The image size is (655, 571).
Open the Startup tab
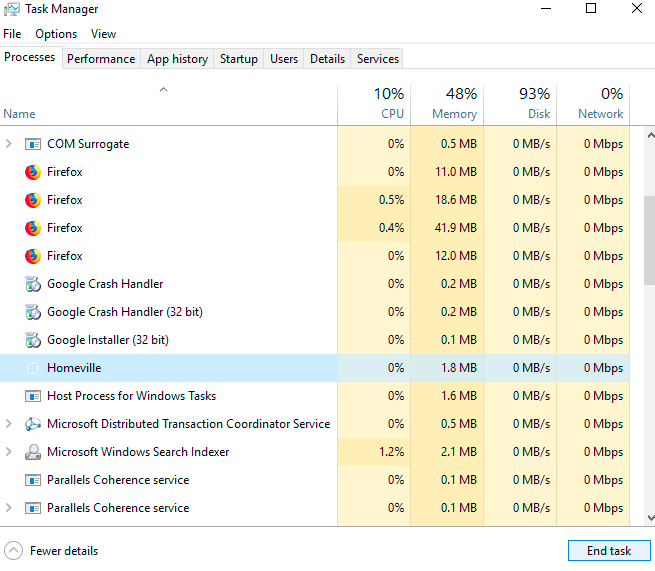click(239, 59)
